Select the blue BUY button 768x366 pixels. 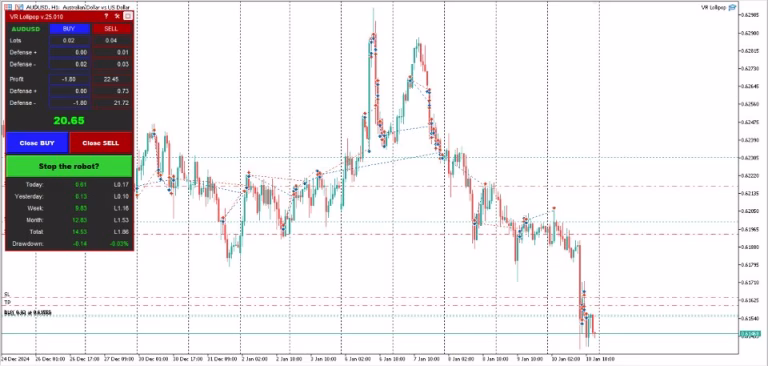coord(69,29)
